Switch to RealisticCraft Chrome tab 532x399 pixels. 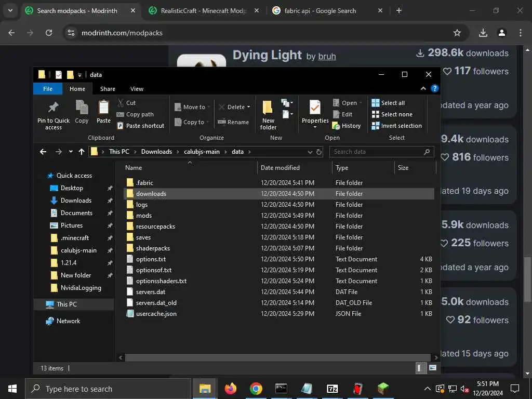point(204,11)
